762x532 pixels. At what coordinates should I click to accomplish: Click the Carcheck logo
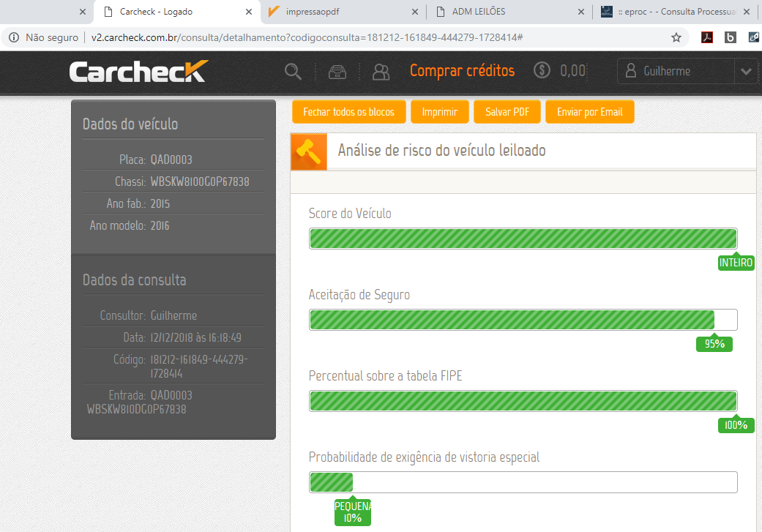pos(139,72)
